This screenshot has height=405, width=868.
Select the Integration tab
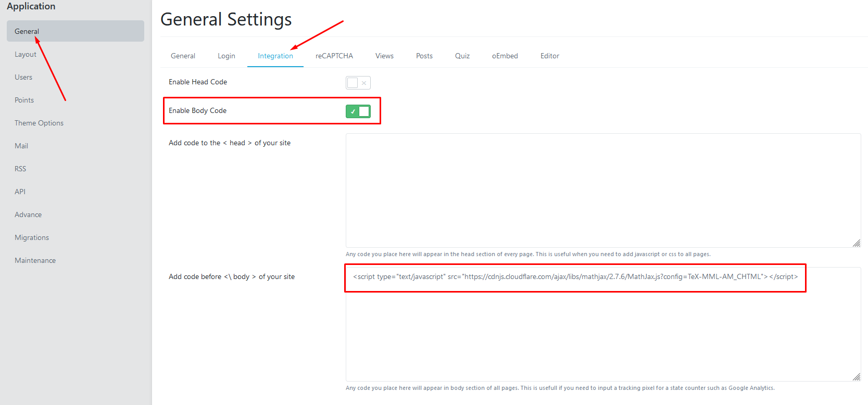[275, 56]
